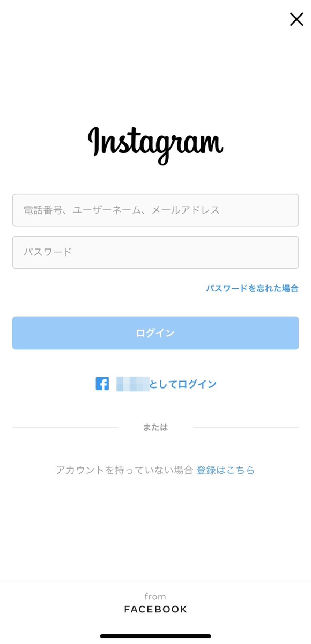Select the パスワード input field
Viewport: 311px width, 644px height.
(155, 252)
